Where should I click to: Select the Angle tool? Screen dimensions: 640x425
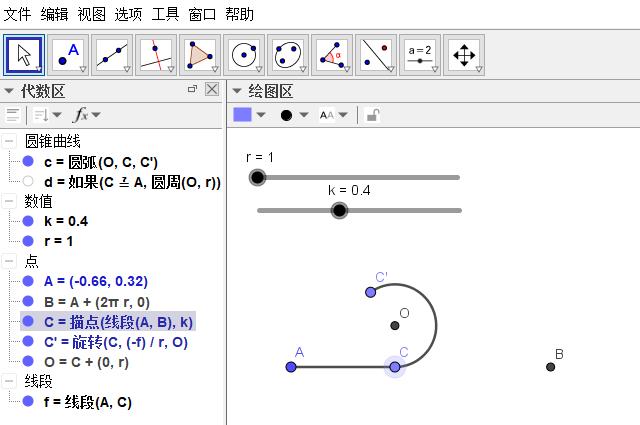tap(333, 55)
